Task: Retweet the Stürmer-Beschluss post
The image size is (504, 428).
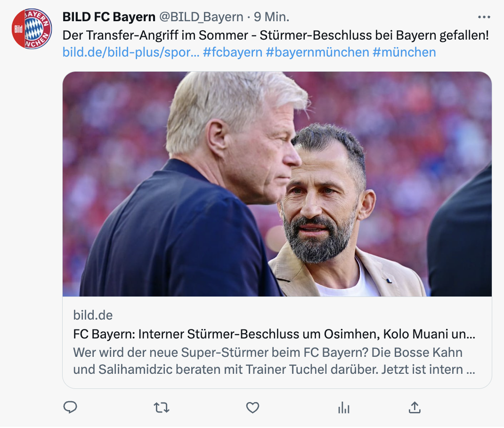Action: (x=162, y=407)
